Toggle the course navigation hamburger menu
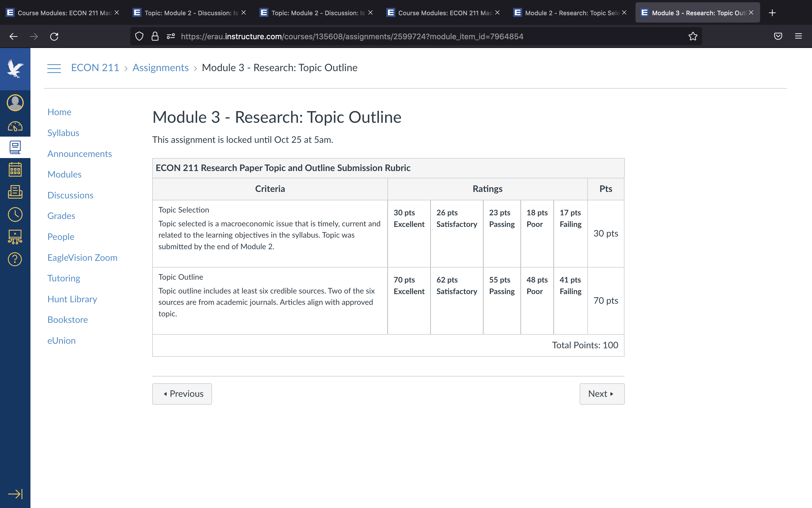Viewport: 812px width, 508px height. coord(54,68)
